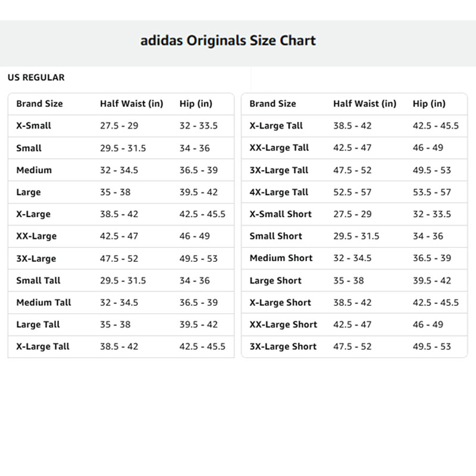Select the X-Small row label
The width and height of the screenshot is (476, 476).
34,126
